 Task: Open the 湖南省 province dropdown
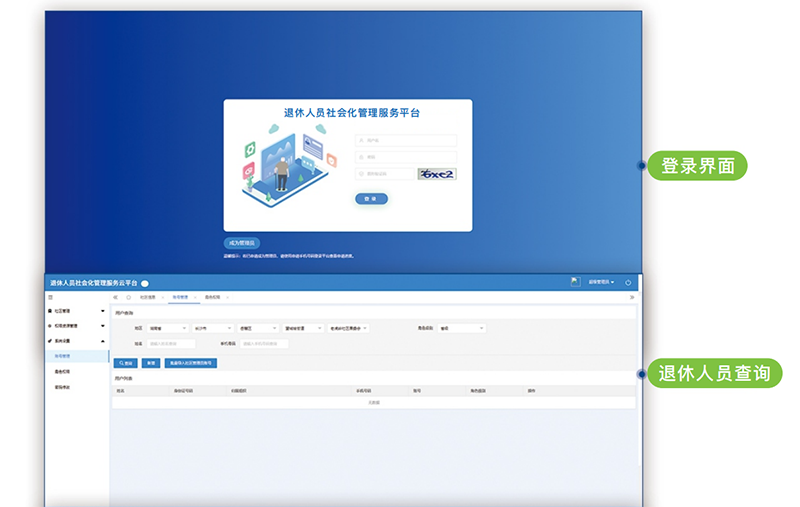click(x=167, y=327)
